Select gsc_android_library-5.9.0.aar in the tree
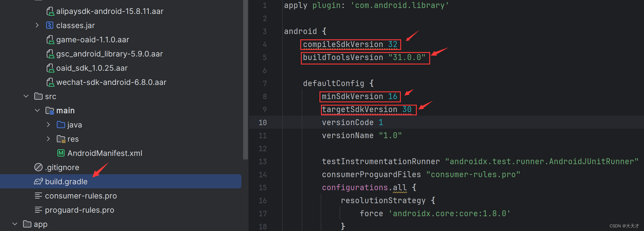This screenshot has height=231, width=644. pos(109,54)
